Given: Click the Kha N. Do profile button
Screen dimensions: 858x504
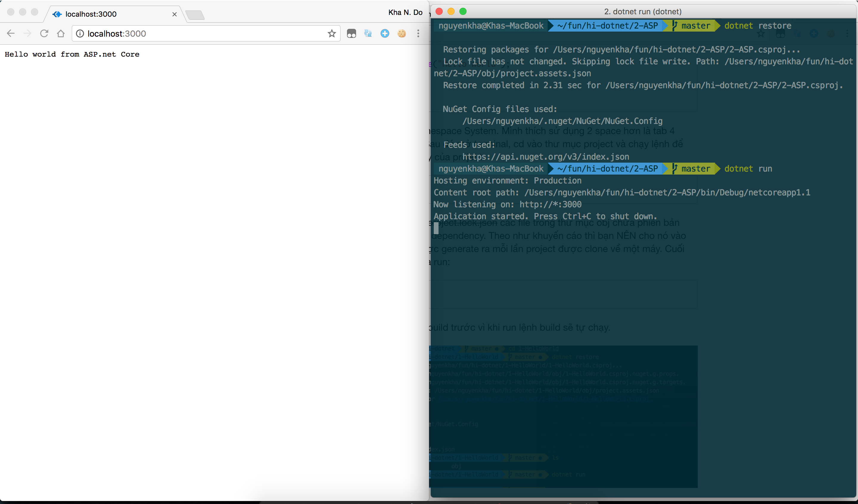Looking at the screenshot, I should pos(405,13).
